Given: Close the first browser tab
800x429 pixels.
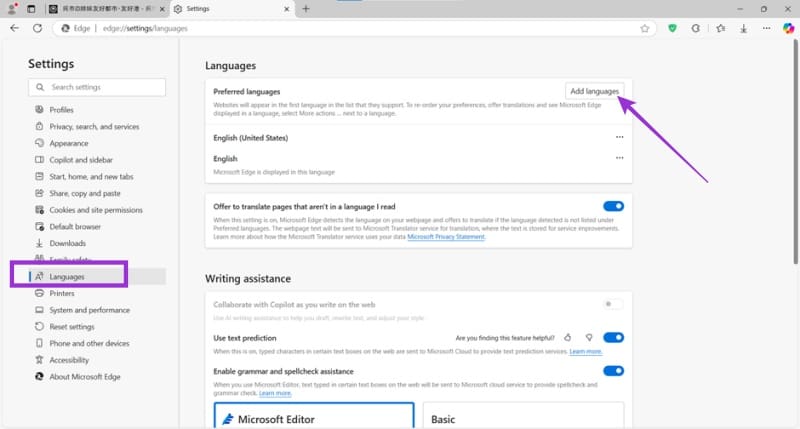Looking at the screenshot, I should point(162,9).
